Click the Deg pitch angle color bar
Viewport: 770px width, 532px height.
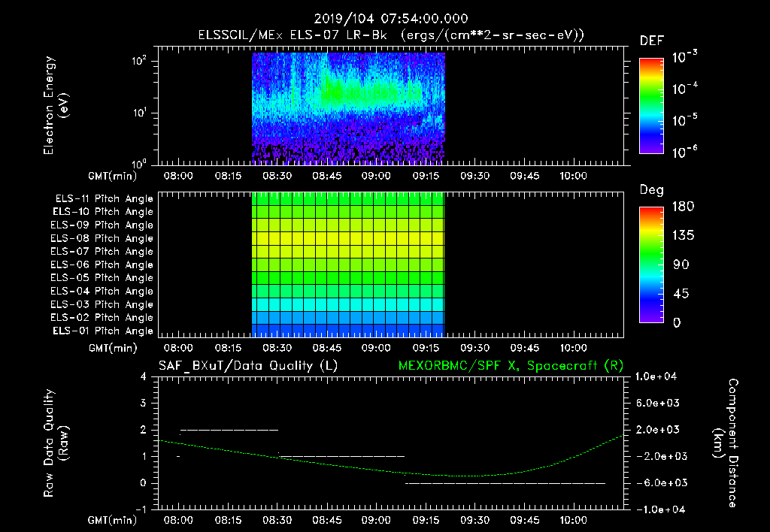tap(651, 265)
